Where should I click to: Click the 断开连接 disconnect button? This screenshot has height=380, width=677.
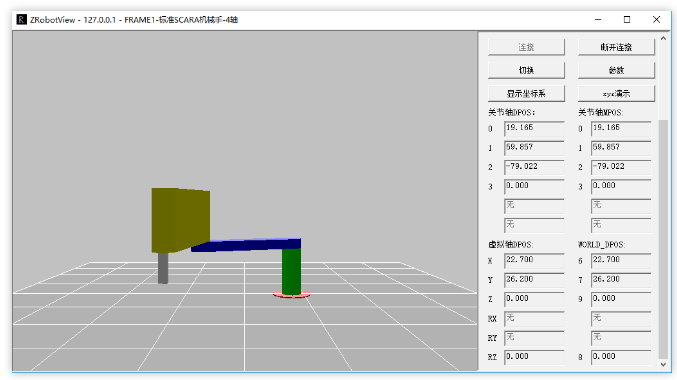(616, 47)
